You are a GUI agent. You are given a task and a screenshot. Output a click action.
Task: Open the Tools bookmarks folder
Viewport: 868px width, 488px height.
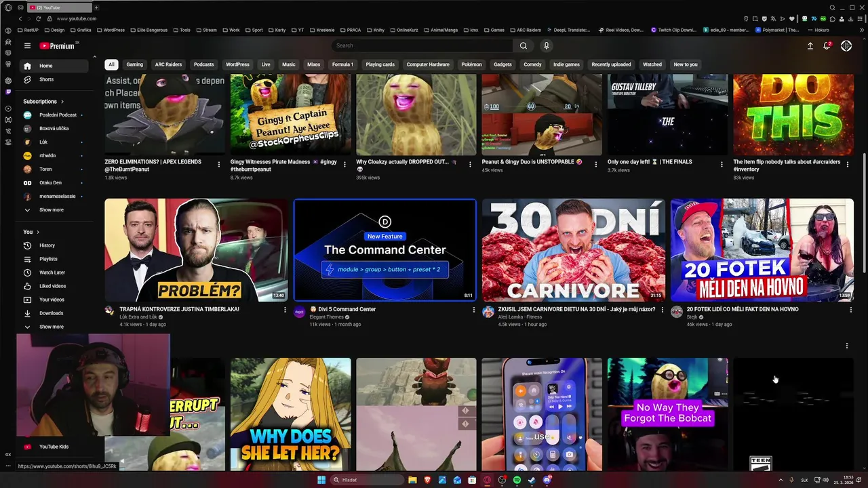(x=182, y=30)
